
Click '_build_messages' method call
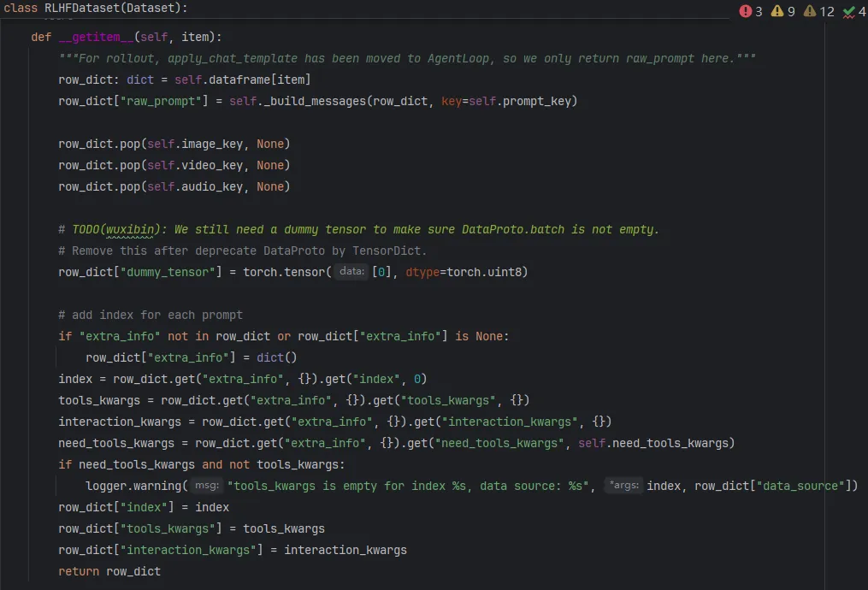(315, 101)
